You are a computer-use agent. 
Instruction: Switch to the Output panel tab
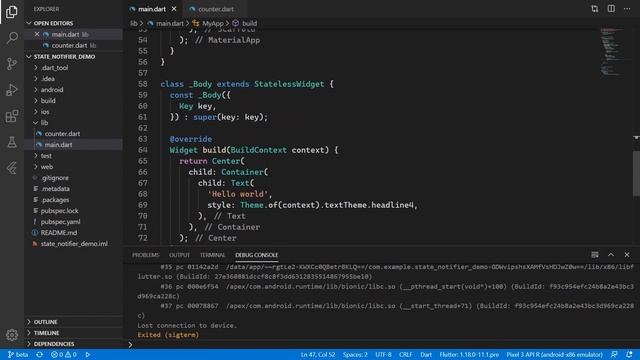180,255
